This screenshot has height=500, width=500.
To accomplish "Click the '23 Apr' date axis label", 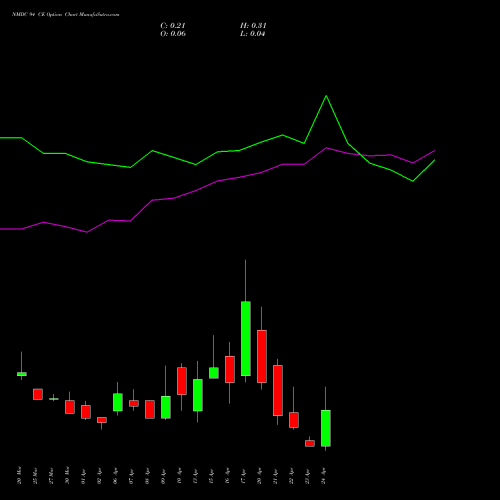I will click(307, 476).
